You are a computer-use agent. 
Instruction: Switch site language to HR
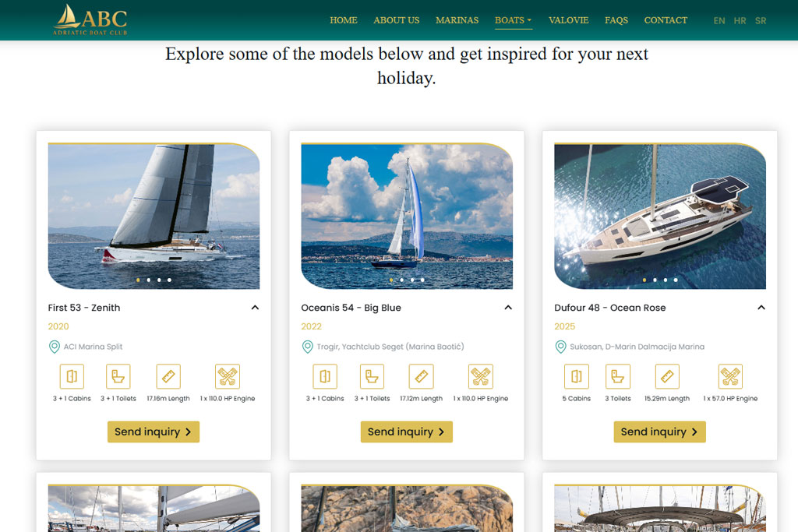740,21
